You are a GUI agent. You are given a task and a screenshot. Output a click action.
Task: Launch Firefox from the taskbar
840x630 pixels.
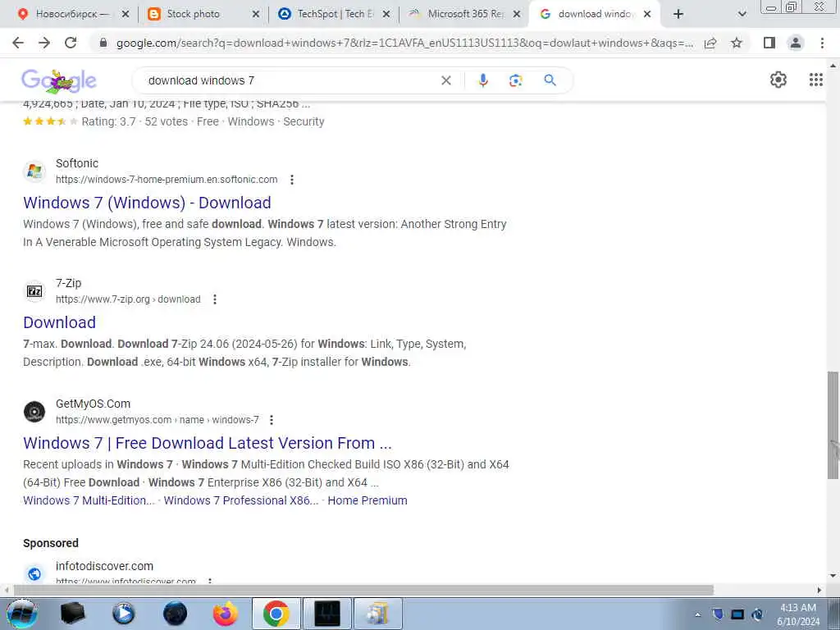click(225, 614)
